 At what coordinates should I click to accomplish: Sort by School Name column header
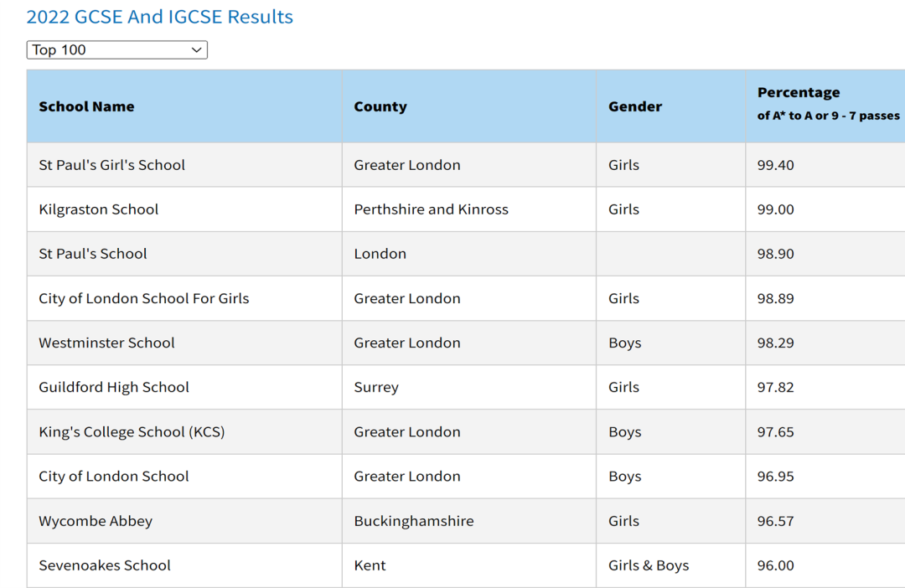coord(86,106)
